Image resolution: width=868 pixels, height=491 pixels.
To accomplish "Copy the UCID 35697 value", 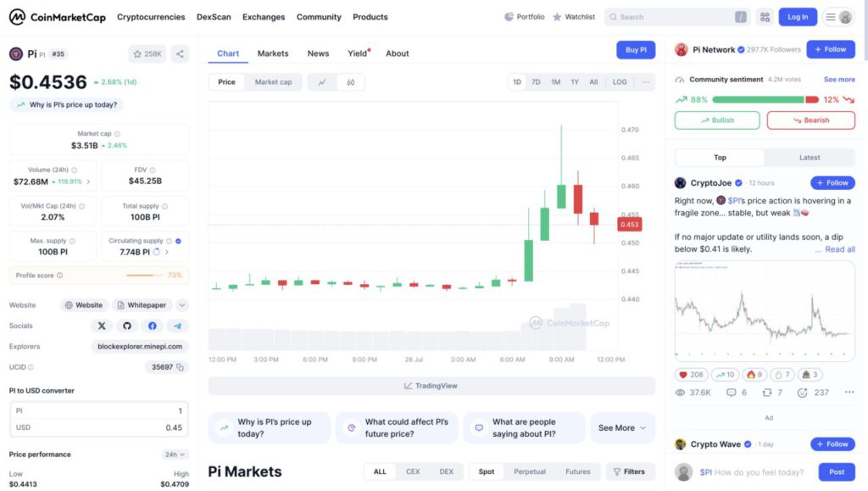I will [x=181, y=367].
